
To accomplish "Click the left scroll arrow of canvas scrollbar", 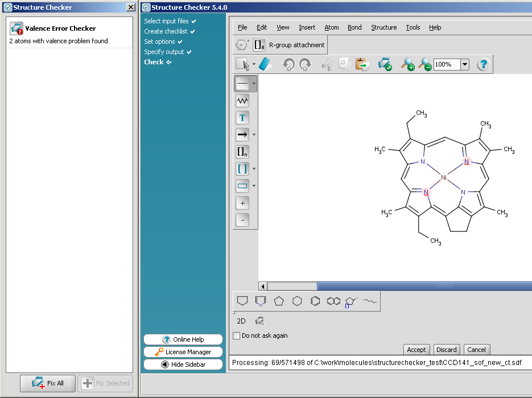I will point(263,286).
